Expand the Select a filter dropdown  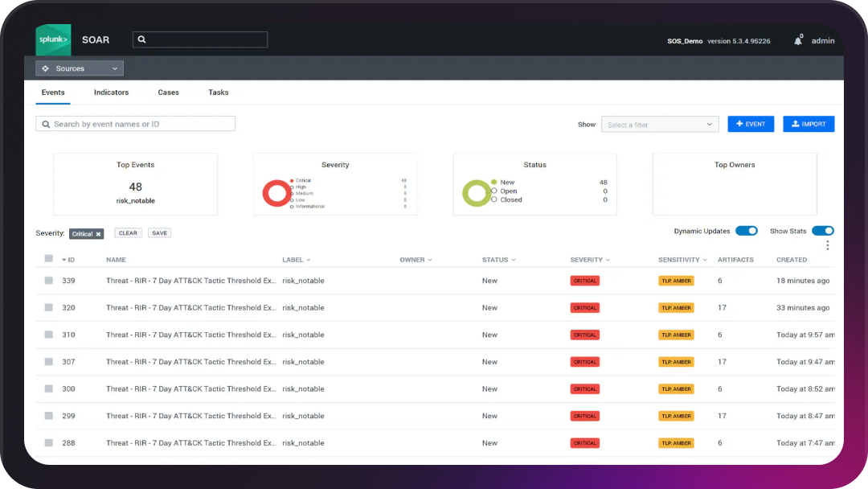(659, 125)
